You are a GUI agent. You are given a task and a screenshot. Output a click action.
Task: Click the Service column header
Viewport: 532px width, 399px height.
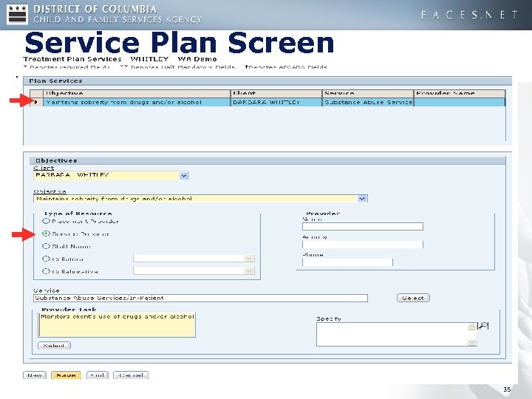click(x=368, y=93)
